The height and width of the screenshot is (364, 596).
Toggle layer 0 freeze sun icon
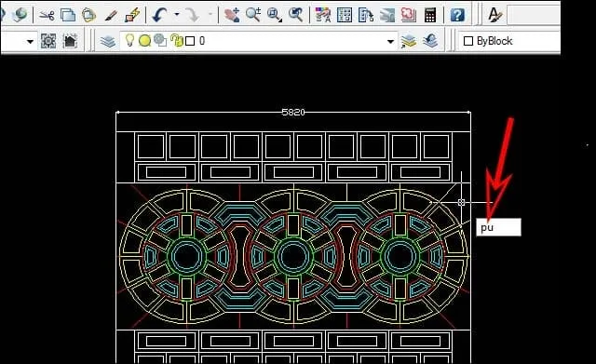144,41
